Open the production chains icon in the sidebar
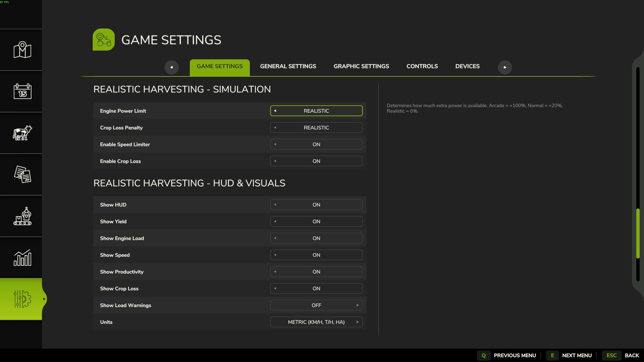Image resolution: width=644 pixels, height=362 pixels. [x=21, y=216]
